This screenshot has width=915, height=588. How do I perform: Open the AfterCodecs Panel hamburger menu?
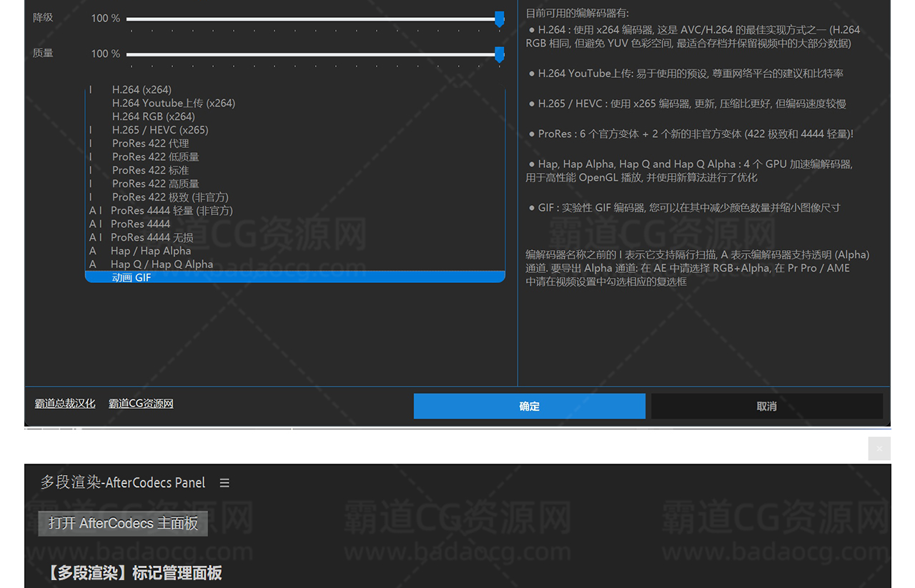(x=224, y=483)
